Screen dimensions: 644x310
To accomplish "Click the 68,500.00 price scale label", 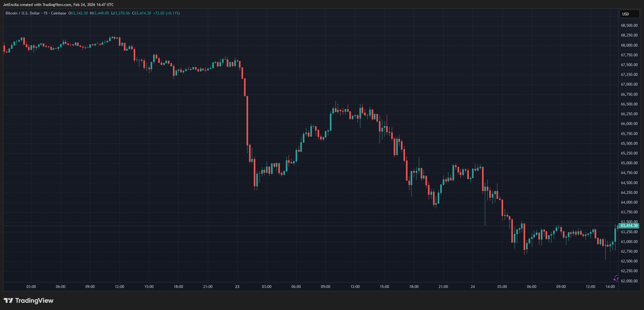I will [629, 25].
